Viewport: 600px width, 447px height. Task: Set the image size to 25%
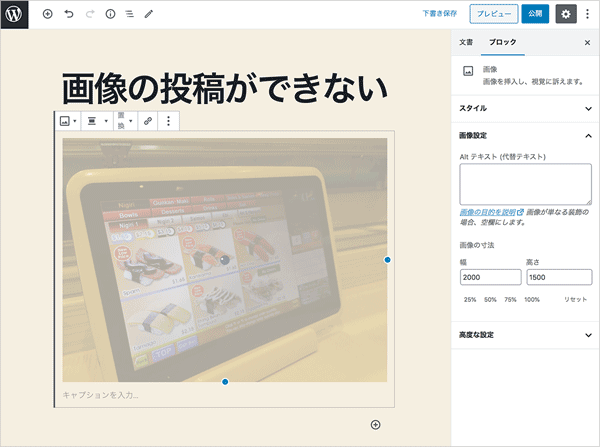pos(470,300)
